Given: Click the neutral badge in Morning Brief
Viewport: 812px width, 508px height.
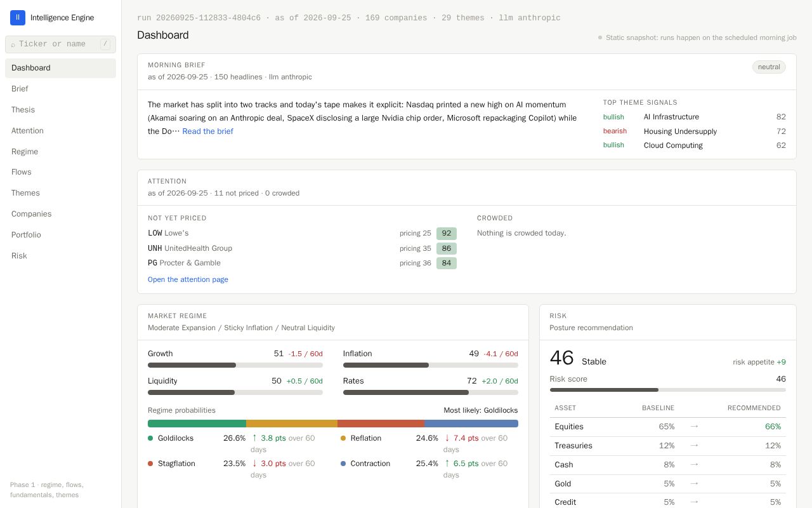Looking at the screenshot, I should pyautogui.click(x=769, y=67).
